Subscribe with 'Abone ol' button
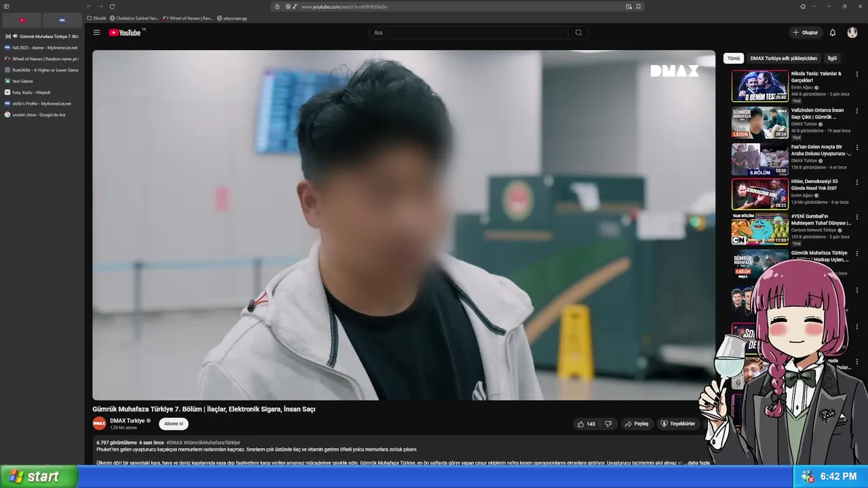868x488 pixels. (174, 424)
